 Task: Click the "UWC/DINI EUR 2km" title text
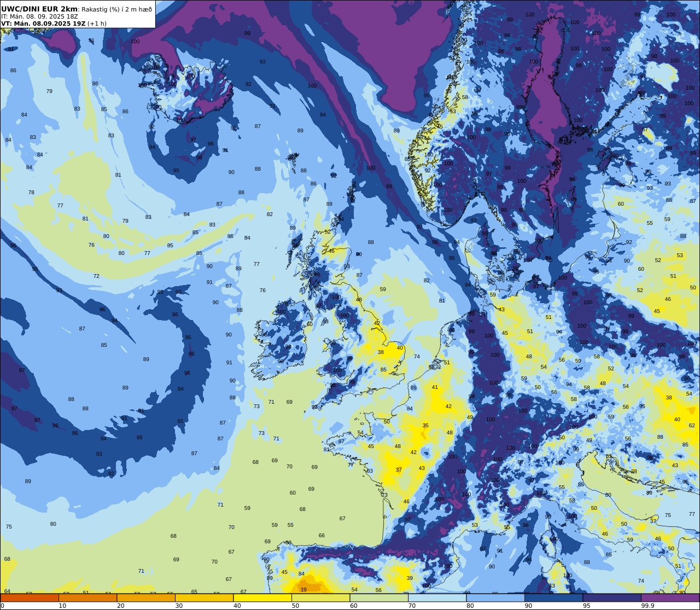point(39,9)
